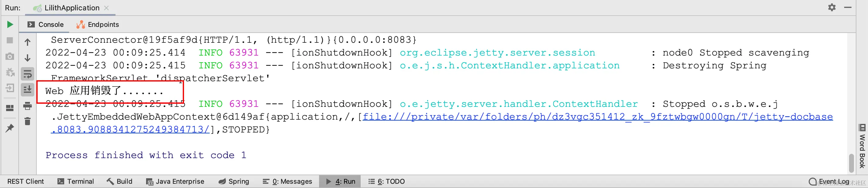Click the gray Stop process icon

10,40
